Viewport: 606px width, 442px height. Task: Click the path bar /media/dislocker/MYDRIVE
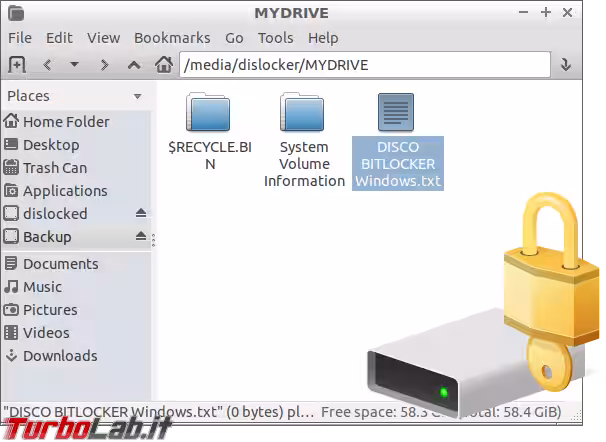tap(365, 65)
